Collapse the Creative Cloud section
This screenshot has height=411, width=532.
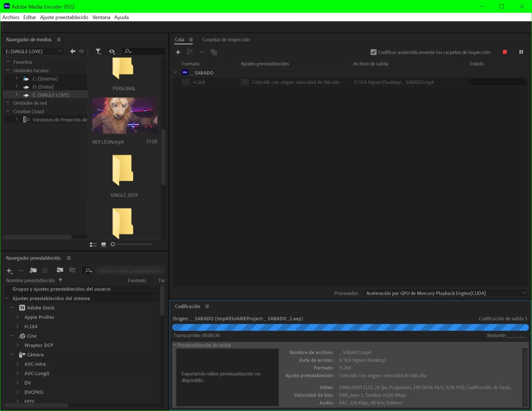[x=8, y=111]
